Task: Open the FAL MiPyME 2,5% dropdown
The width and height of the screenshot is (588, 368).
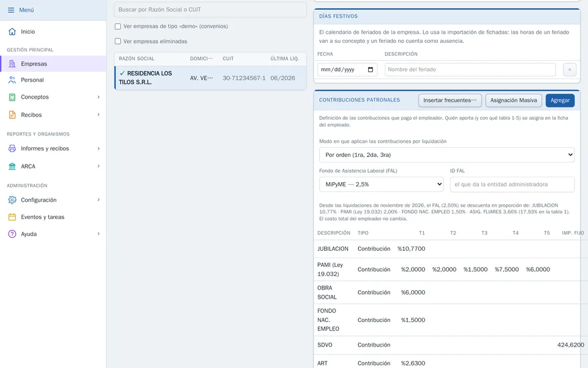Action: click(381, 185)
